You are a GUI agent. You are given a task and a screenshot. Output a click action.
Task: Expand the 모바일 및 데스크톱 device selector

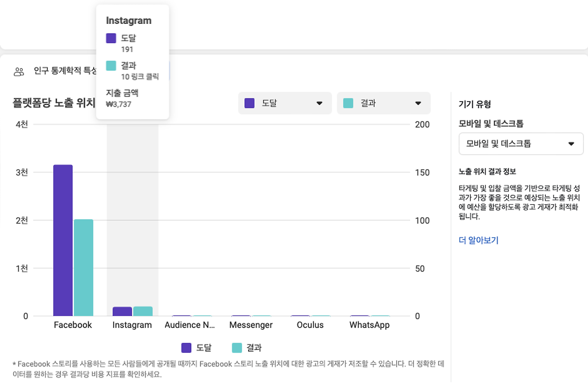(521, 144)
